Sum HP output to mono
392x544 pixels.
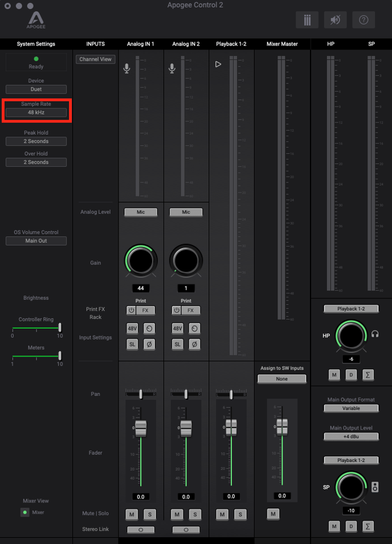pyautogui.click(x=367, y=375)
